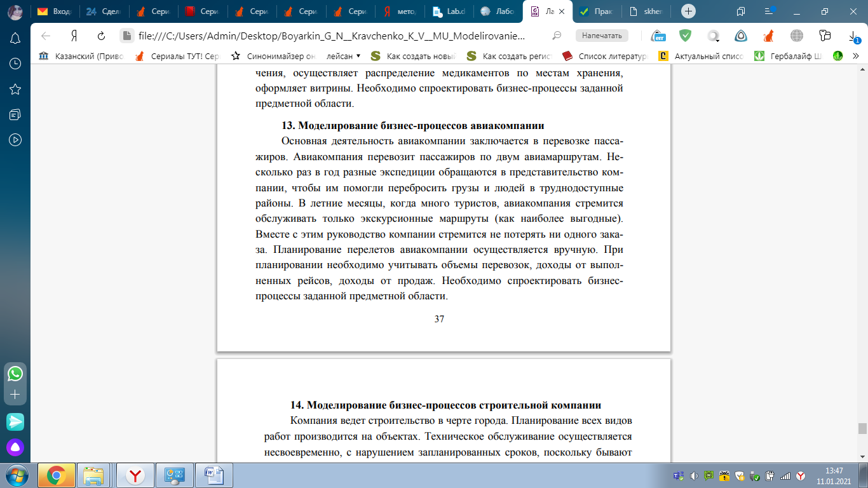
Task: Go back with the left arrow
Action: (45, 36)
